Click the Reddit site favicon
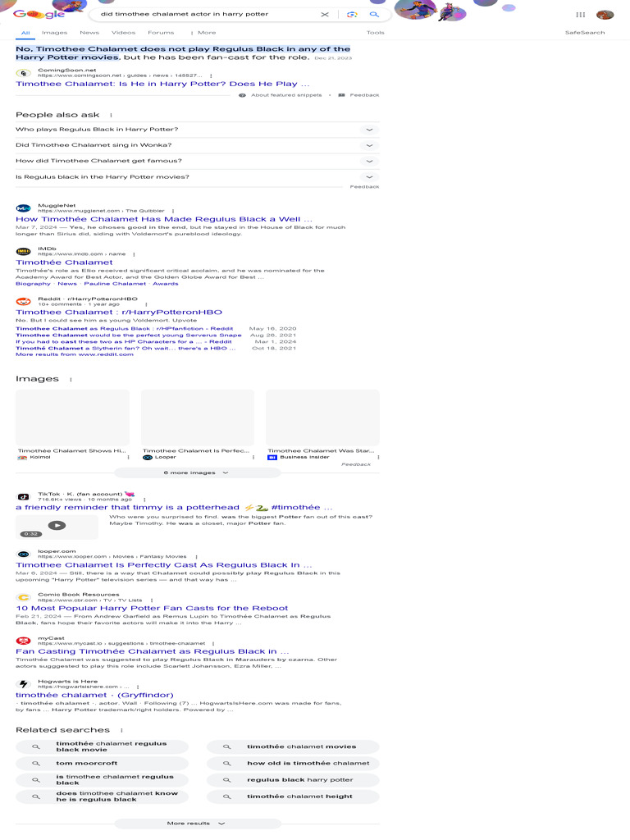 tap(24, 302)
